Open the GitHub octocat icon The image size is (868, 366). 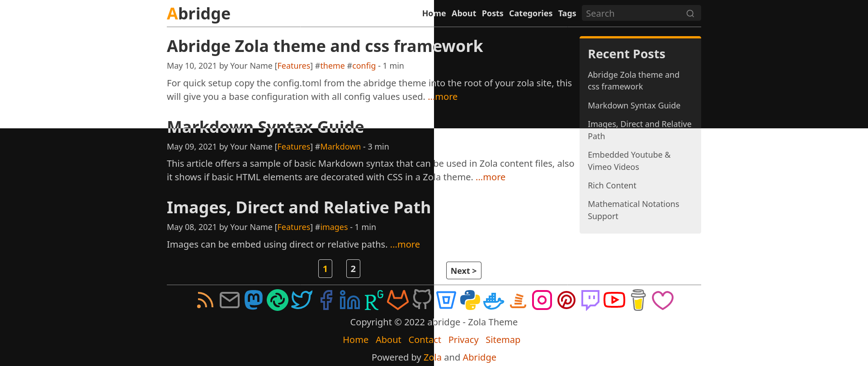click(x=422, y=300)
